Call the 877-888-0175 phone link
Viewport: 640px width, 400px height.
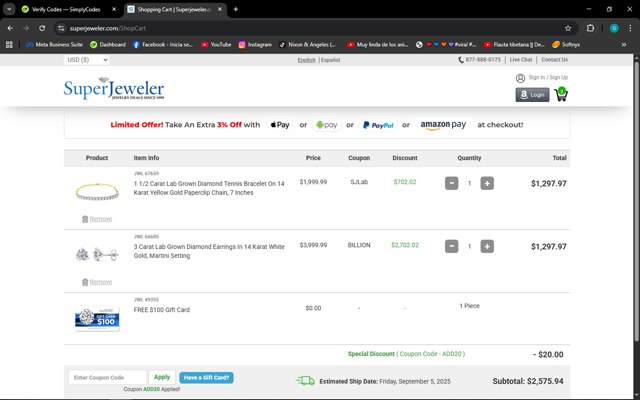[x=479, y=60]
